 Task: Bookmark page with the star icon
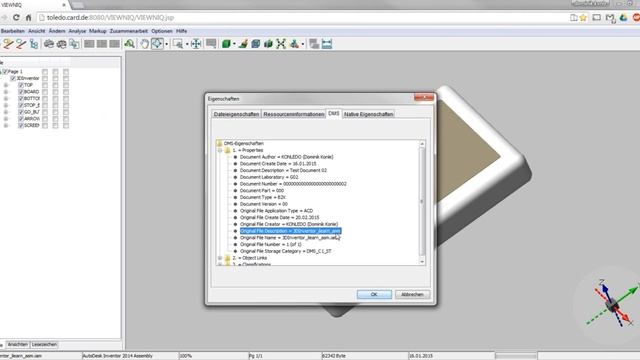coord(583,18)
